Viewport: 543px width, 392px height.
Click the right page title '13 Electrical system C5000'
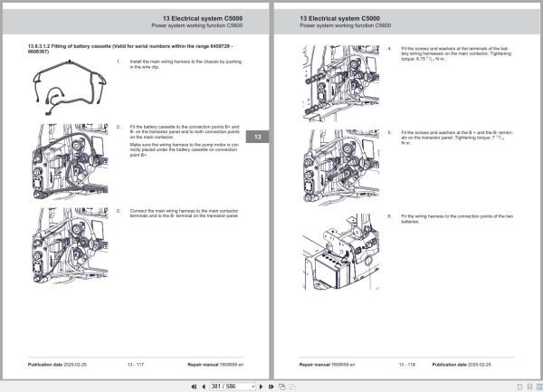[339, 18]
